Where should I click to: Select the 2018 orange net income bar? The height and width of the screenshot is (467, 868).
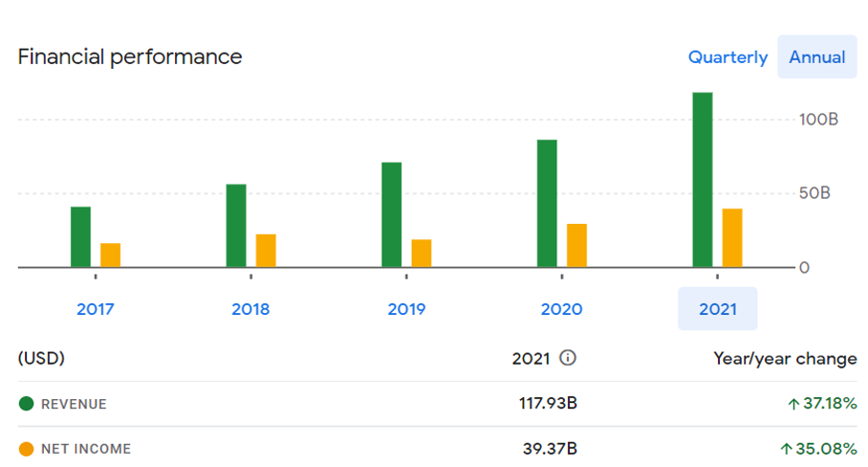coord(266,251)
